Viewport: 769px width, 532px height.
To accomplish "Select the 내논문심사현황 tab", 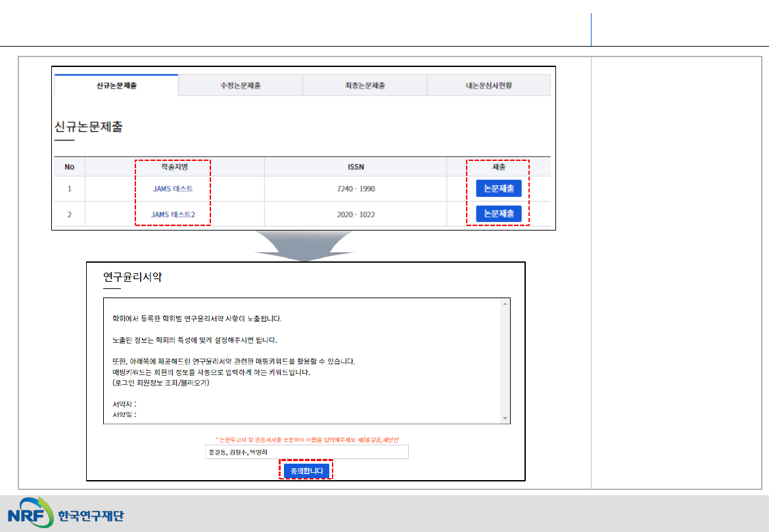I will click(488, 85).
